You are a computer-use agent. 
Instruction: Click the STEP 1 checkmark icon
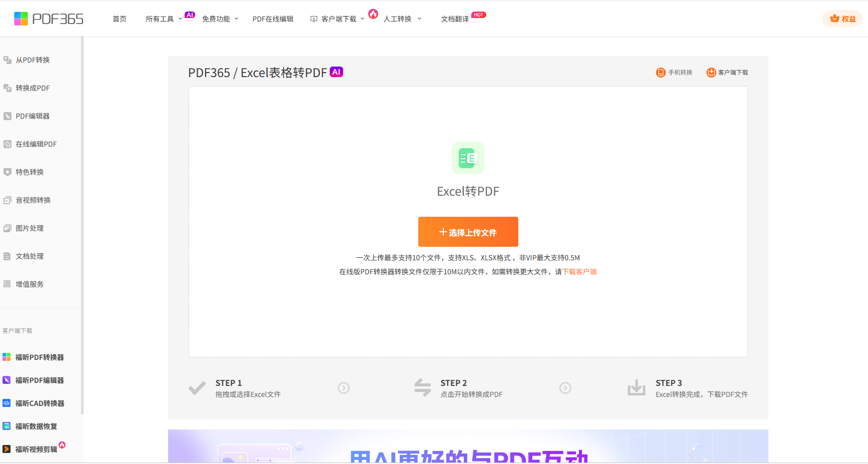pyautogui.click(x=197, y=388)
